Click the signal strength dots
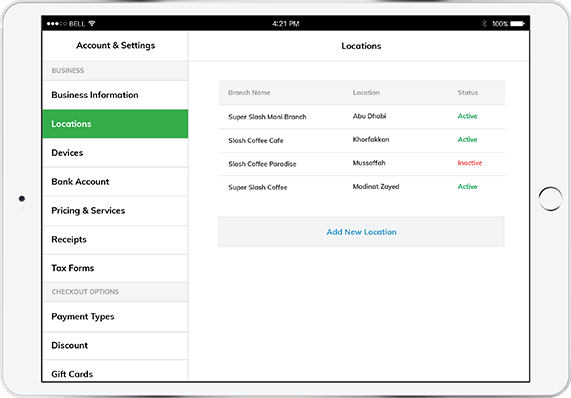Viewport: 571px width, 398px height. [57, 24]
